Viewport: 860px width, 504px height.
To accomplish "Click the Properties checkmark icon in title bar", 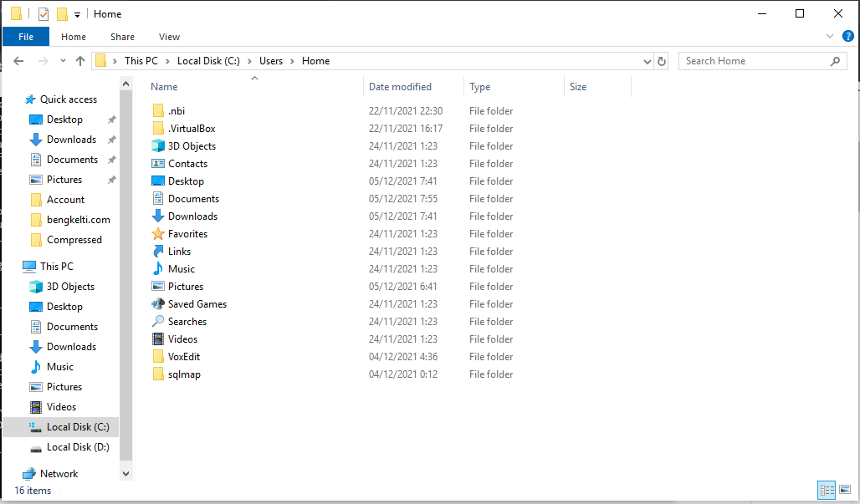I will coord(44,13).
